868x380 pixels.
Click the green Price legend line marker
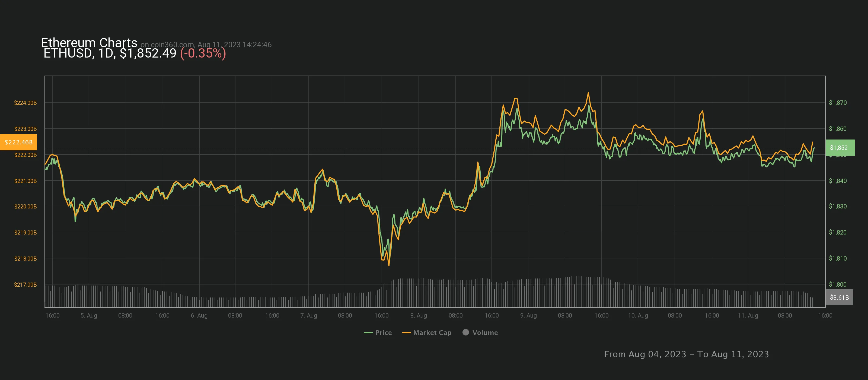(x=368, y=333)
